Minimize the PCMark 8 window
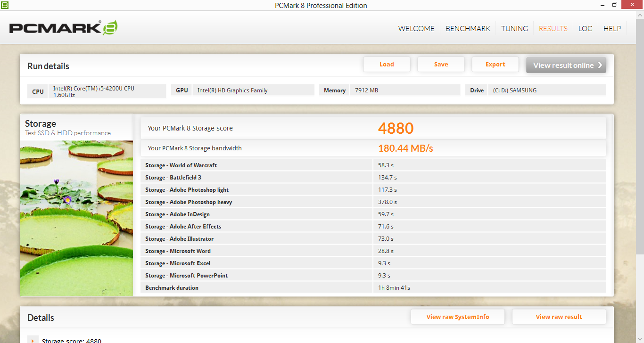Screen dimensions: 644x343 pyautogui.click(x=602, y=5)
